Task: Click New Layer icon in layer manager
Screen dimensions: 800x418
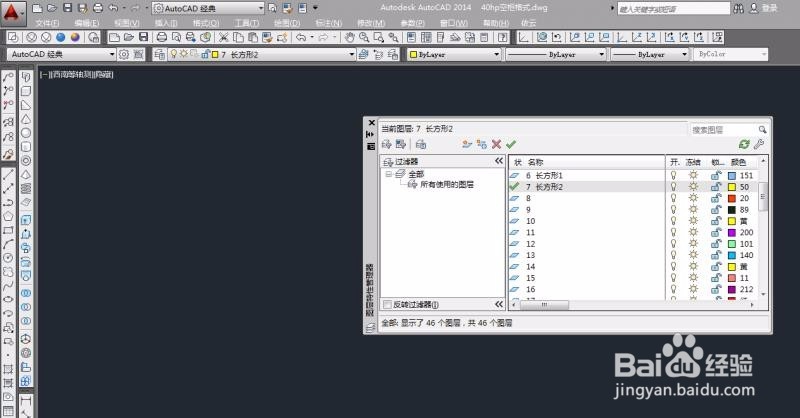Action: tap(467, 144)
